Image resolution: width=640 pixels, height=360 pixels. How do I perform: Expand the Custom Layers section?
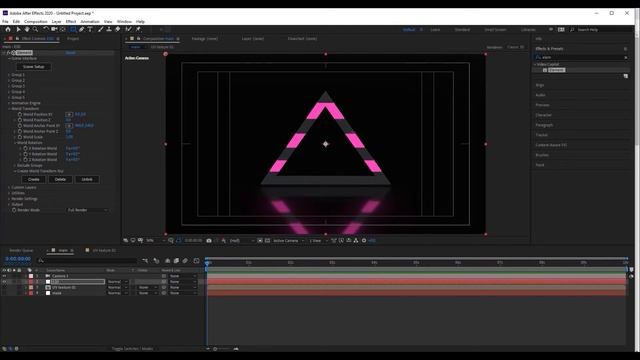click(9, 188)
